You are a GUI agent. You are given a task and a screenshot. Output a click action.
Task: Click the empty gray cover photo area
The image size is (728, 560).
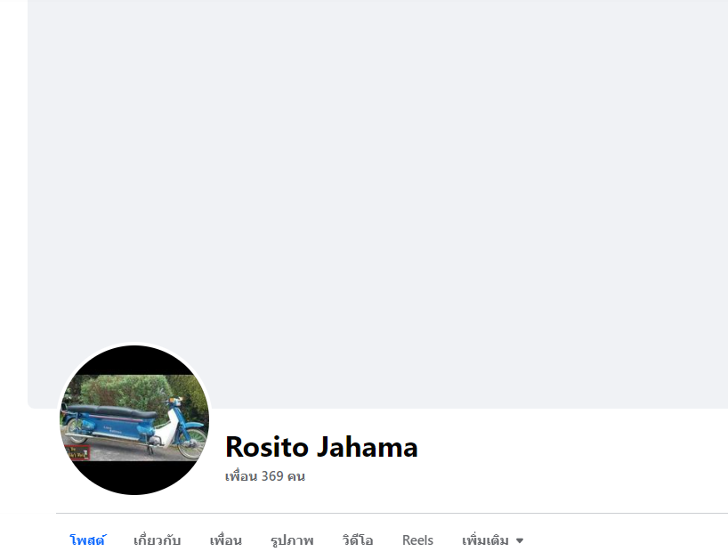click(x=377, y=186)
